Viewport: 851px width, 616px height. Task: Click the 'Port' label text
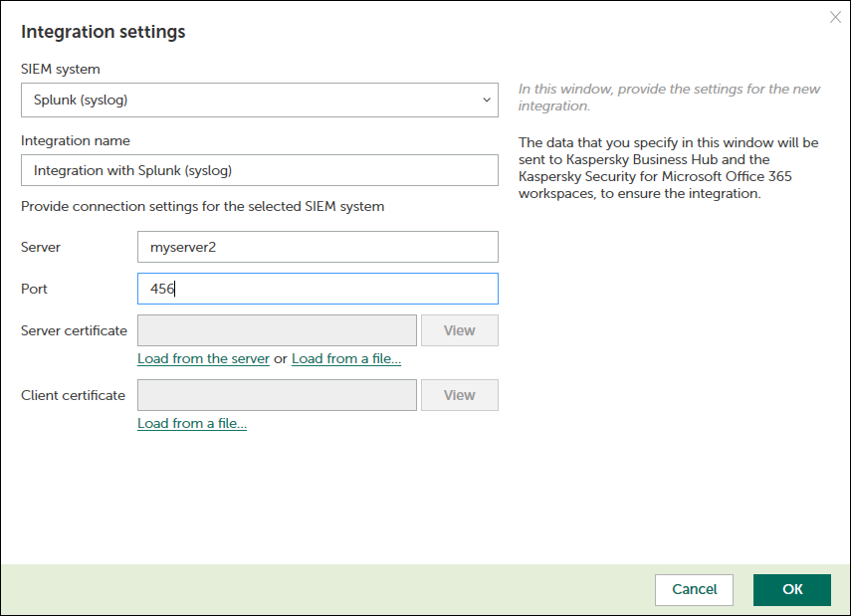[x=34, y=289]
